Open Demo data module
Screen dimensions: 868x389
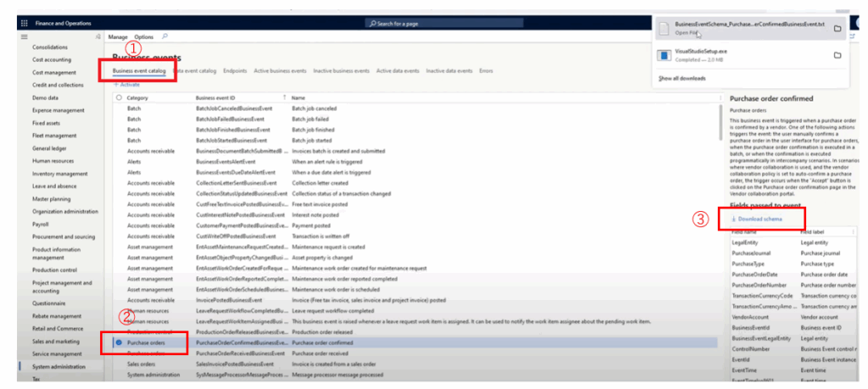(45, 97)
